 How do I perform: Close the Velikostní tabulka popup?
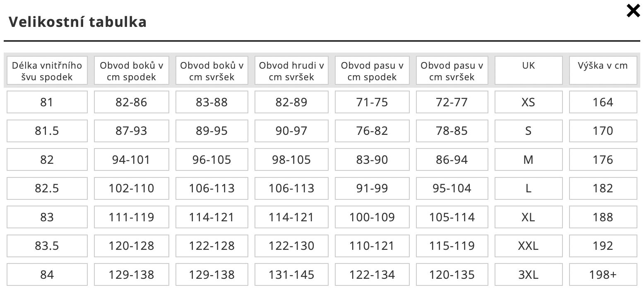[633, 11]
